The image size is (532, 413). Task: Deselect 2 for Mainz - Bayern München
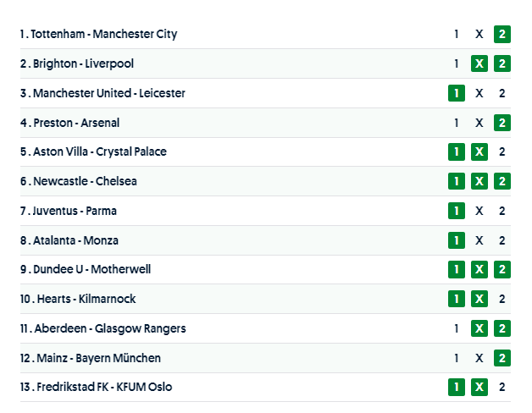502,358
